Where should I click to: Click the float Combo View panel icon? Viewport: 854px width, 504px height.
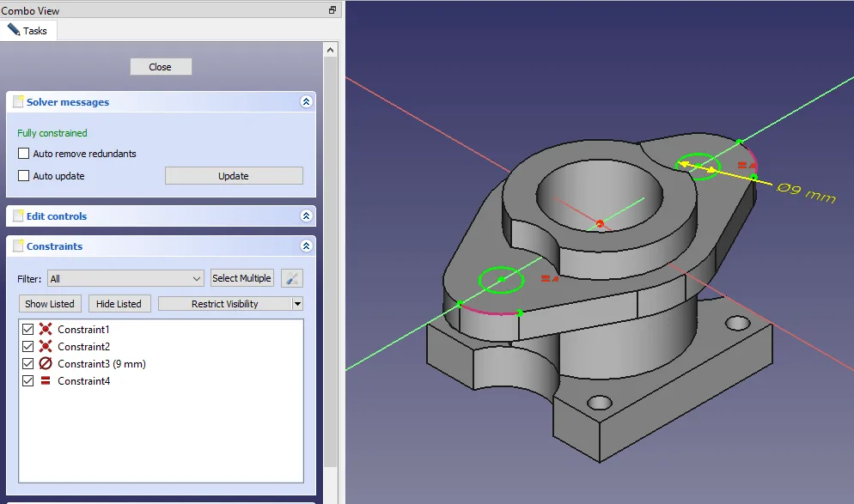pyautogui.click(x=332, y=10)
